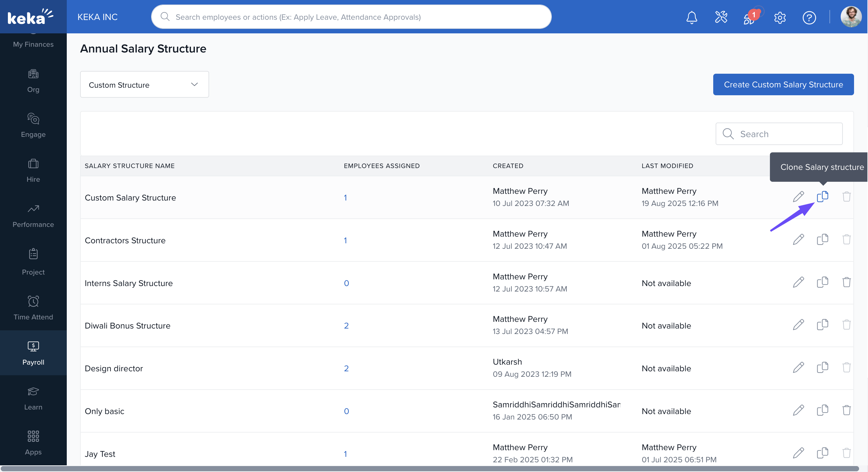Open the Payroll sidebar menu
This screenshot has width=868, height=472.
(33, 353)
